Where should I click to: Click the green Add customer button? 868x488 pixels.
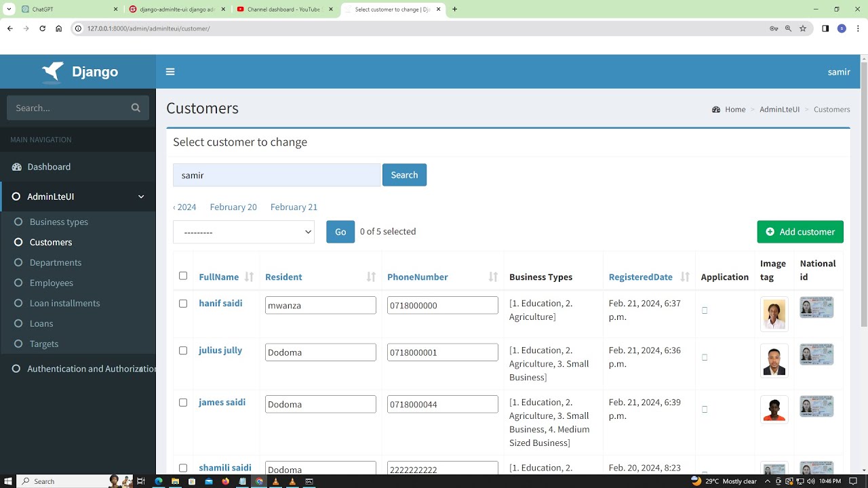(800, 232)
